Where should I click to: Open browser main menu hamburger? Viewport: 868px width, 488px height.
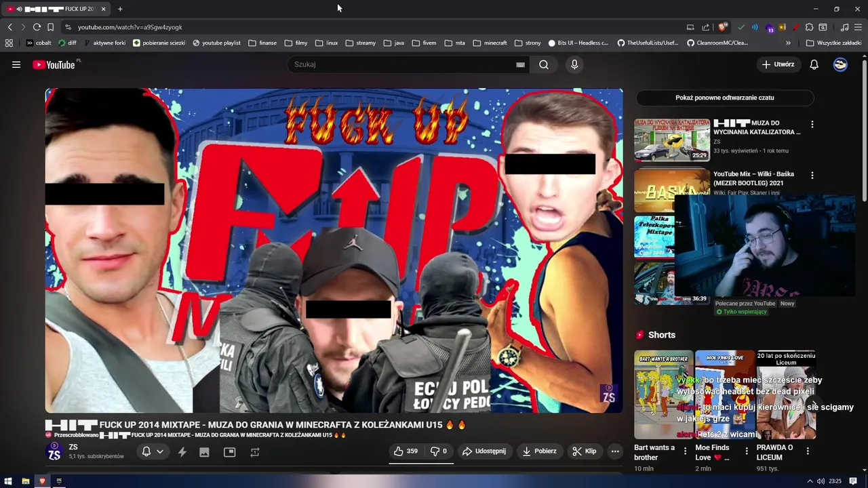(x=859, y=27)
